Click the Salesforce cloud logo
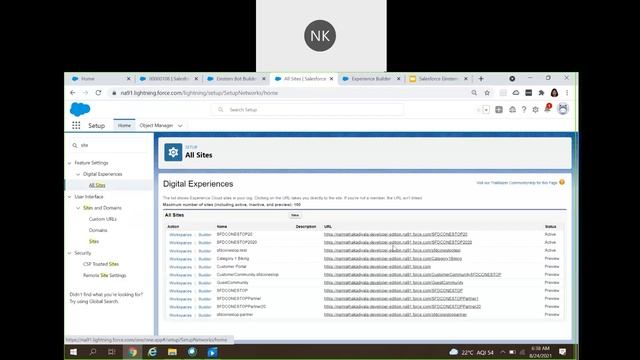This screenshot has width=640, height=360. pyautogui.click(x=80, y=109)
